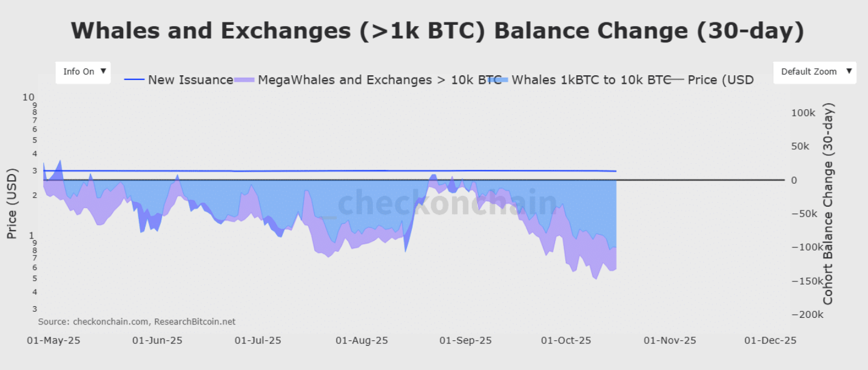This screenshot has height=370, width=868.
Task: Click the 01-Oct-25 date label on the x-axis
Action: click(x=565, y=340)
